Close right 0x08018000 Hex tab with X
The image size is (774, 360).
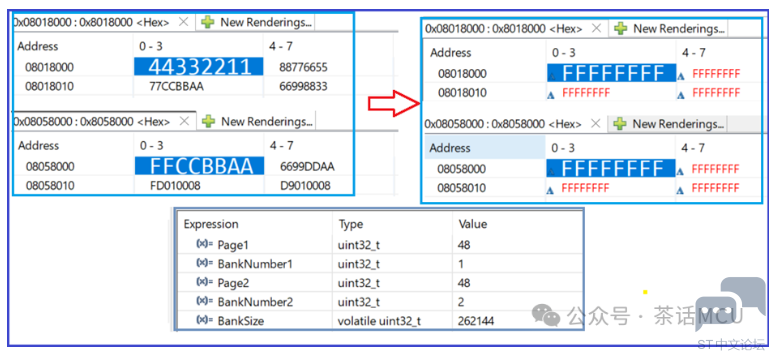click(596, 29)
